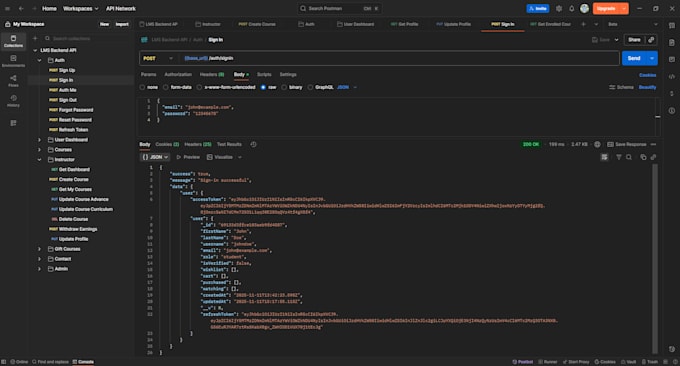Open the Environments sidebar panel
This screenshot has width=680, height=366.
tap(13, 61)
